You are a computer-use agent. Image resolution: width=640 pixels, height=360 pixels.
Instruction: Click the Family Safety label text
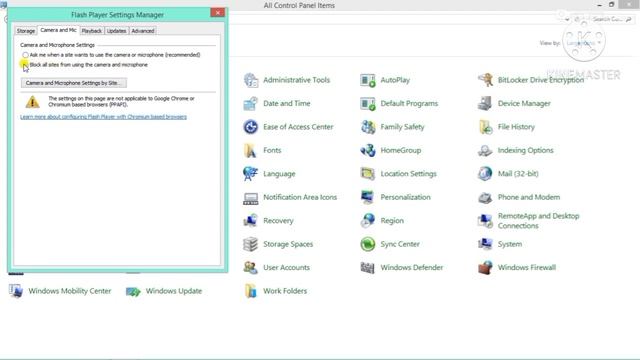point(402,127)
